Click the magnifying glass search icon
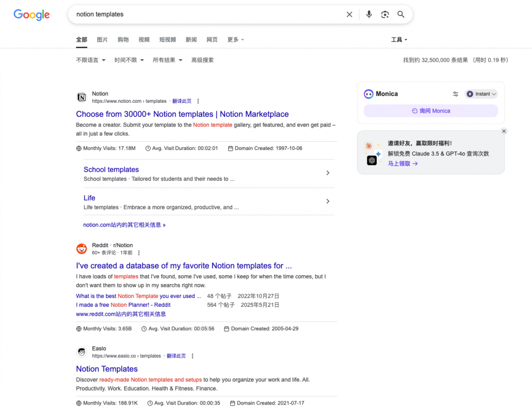Viewport: 532px width, 418px height. pyautogui.click(x=401, y=14)
